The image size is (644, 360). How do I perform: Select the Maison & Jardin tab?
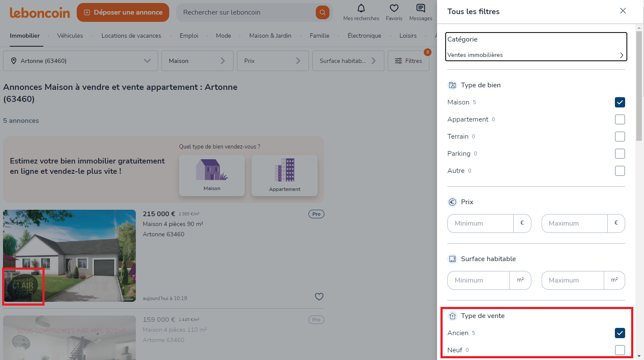tap(270, 36)
